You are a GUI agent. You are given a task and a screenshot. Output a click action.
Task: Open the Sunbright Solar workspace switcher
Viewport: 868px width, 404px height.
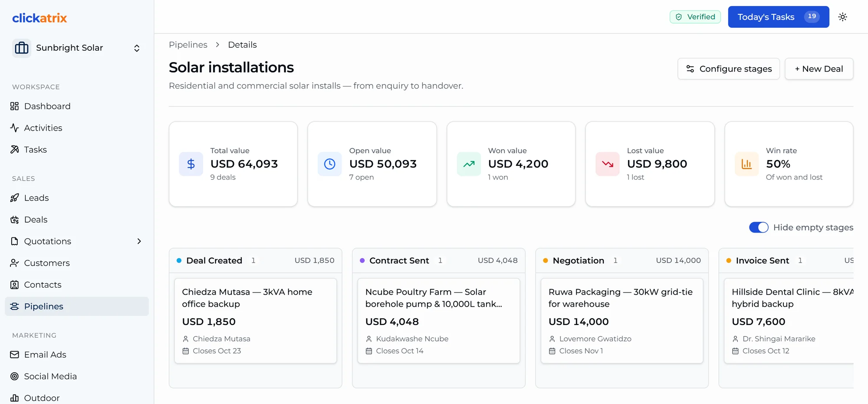tap(77, 48)
